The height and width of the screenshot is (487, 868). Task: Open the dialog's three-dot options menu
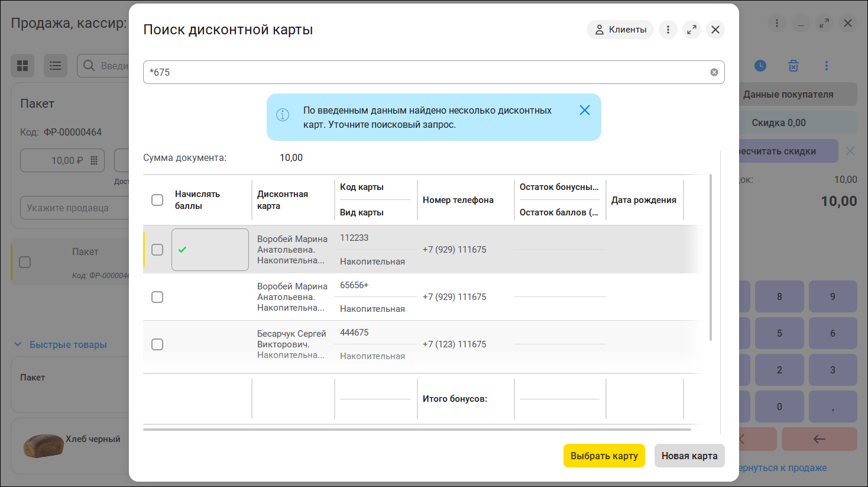tap(668, 30)
